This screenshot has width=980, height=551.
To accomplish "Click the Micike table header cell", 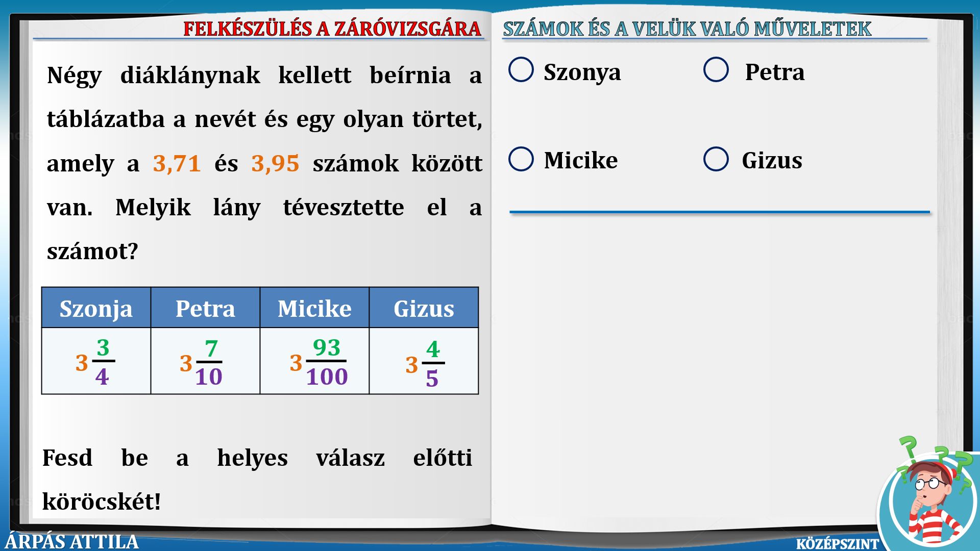I will click(x=314, y=308).
